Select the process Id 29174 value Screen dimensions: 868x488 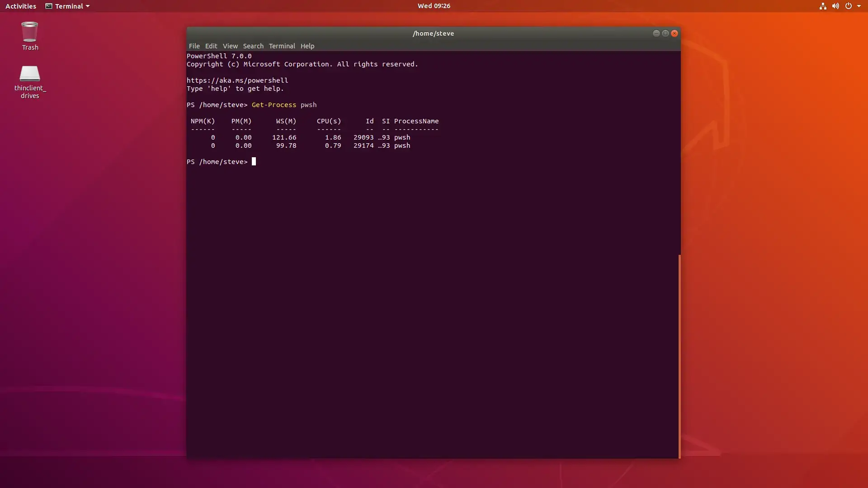(363, 145)
